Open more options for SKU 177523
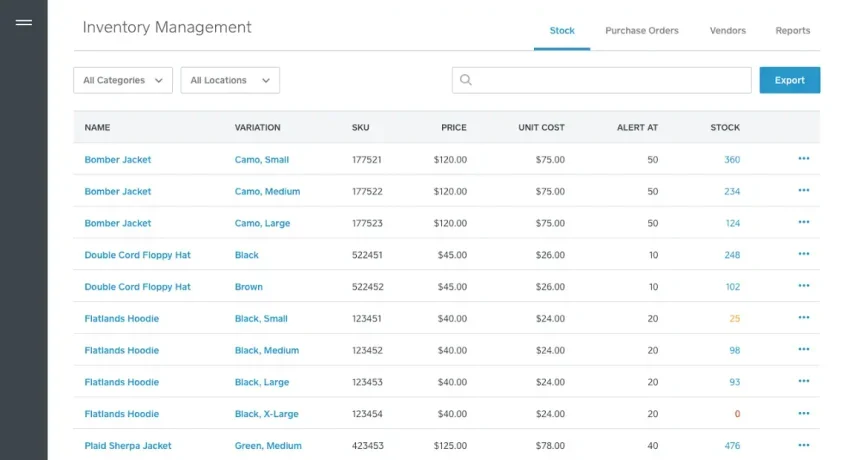Viewport: 847px width, 460px height. (x=804, y=222)
